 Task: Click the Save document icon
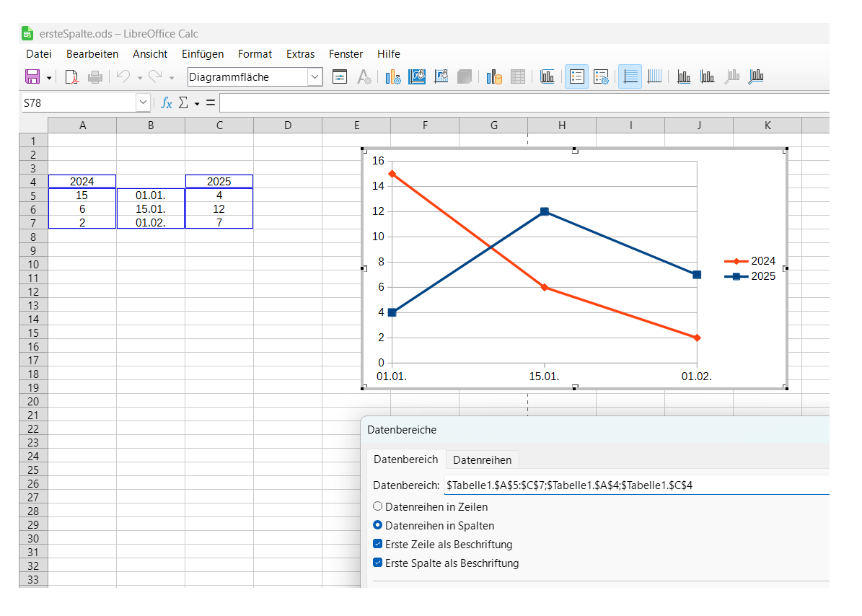click(x=32, y=76)
